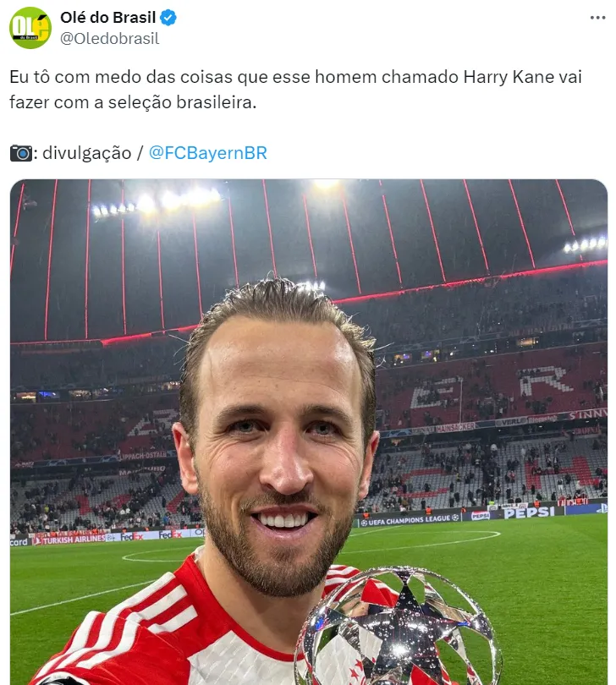Click the blue verified badge
616x685 pixels.
(x=168, y=18)
